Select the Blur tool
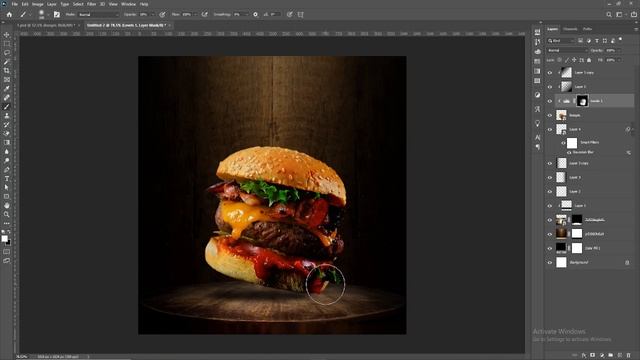The height and width of the screenshot is (360, 640). (x=7, y=151)
